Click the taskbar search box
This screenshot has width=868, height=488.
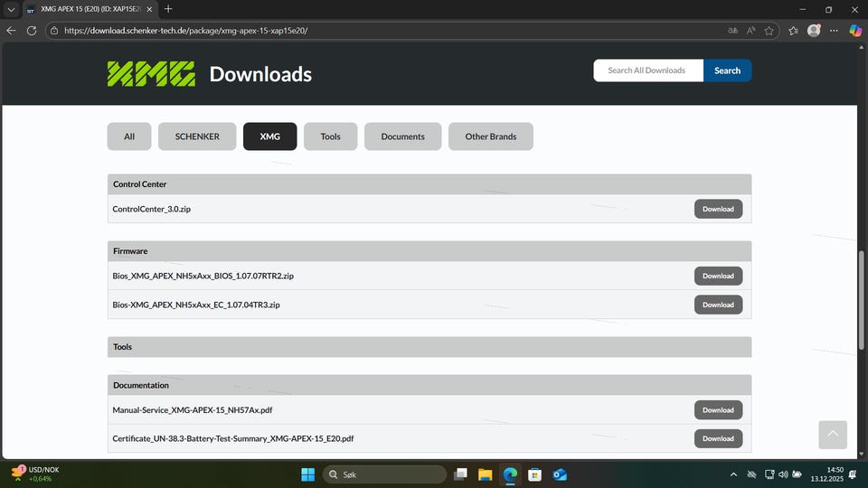pos(384,474)
